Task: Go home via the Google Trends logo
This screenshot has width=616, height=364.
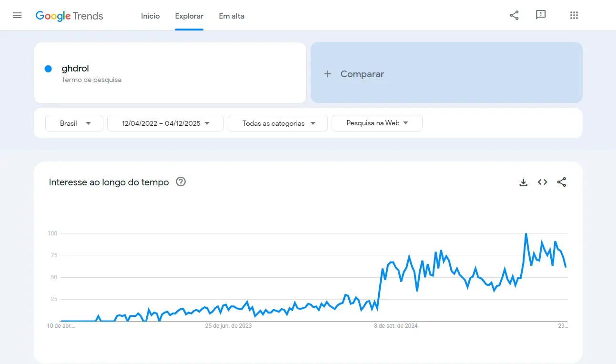Action: click(x=69, y=15)
